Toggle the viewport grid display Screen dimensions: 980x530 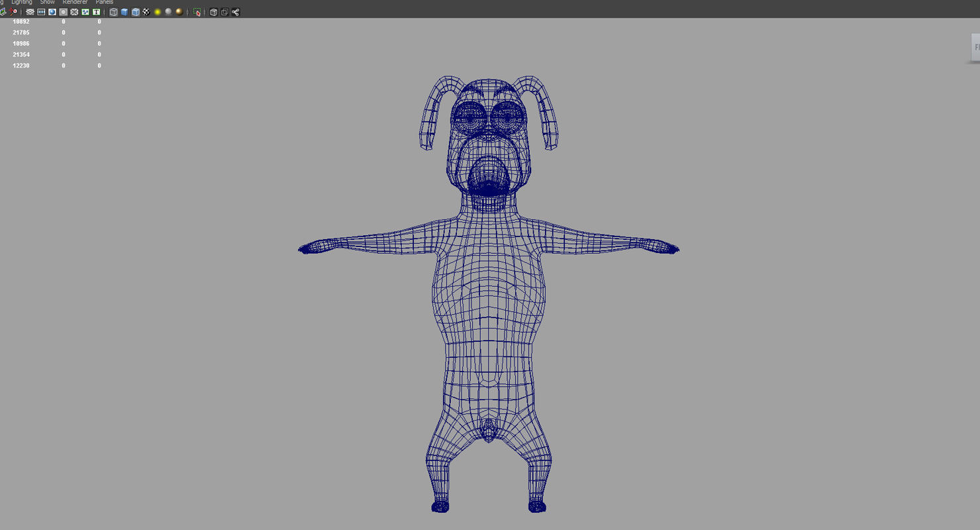30,12
